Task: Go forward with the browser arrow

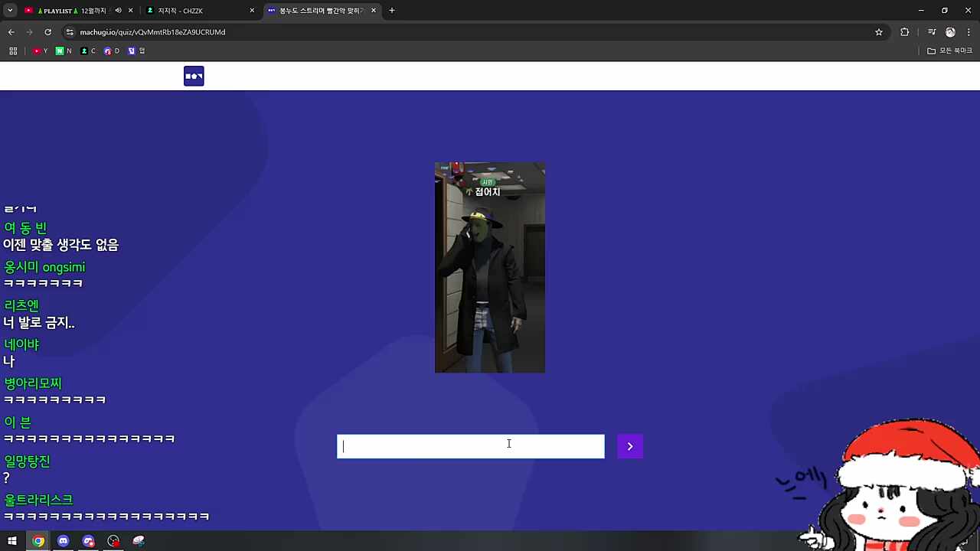Action: [x=30, y=32]
